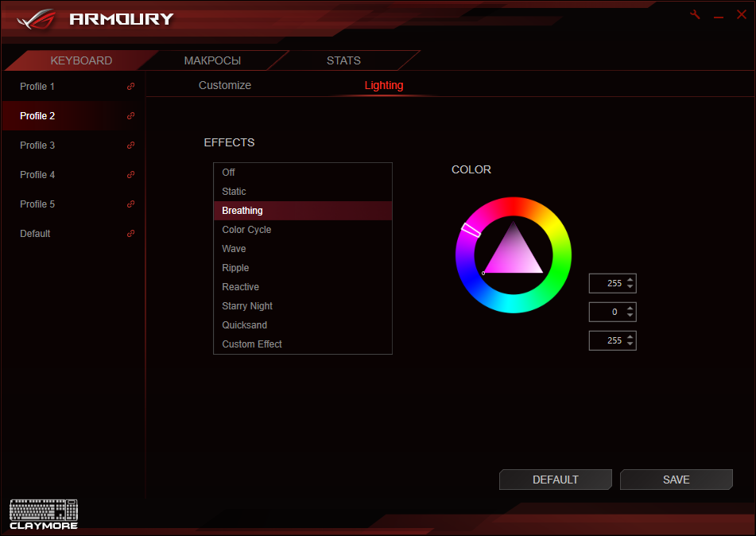Select Profile 2 in sidebar

[72, 116]
